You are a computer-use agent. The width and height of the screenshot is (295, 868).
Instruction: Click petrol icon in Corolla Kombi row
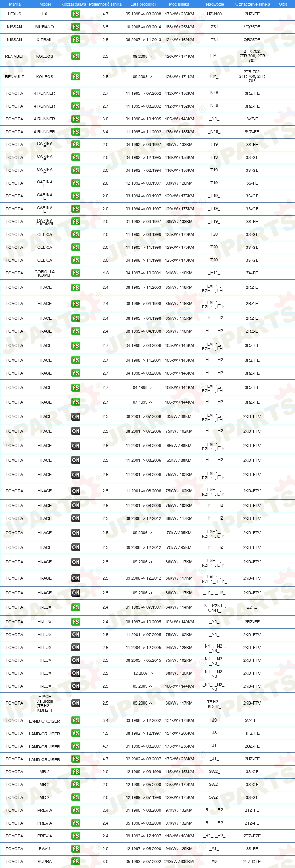pyautogui.click(x=76, y=273)
